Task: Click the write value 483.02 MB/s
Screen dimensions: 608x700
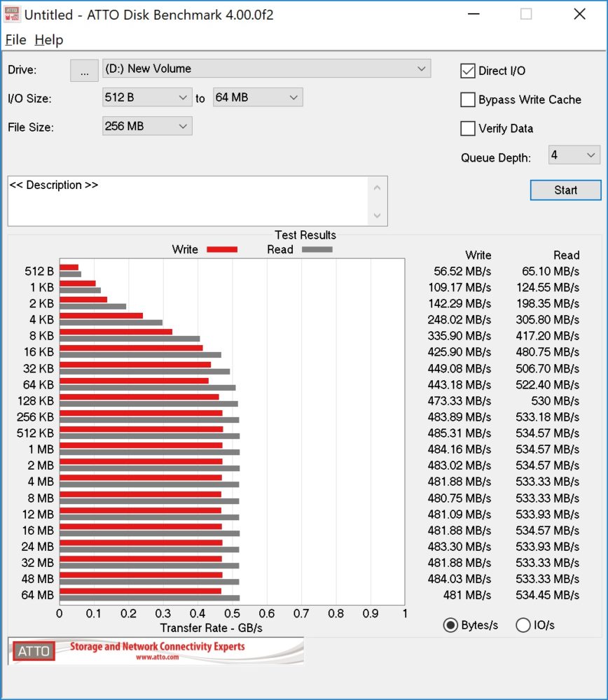Action: point(460,465)
